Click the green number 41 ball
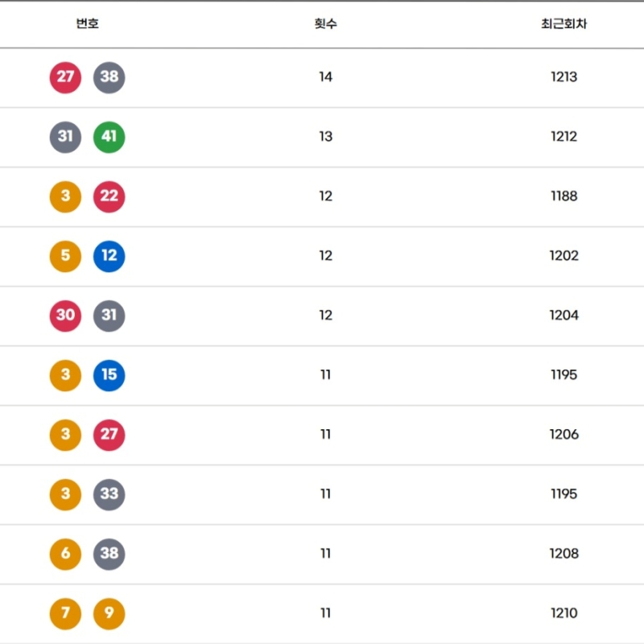The height and width of the screenshot is (644, 644). 109,137
